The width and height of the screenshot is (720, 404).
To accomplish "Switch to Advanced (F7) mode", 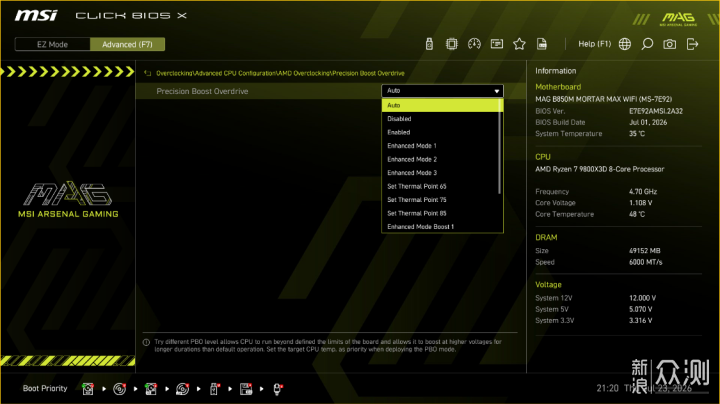I will click(x=127, y=45).
